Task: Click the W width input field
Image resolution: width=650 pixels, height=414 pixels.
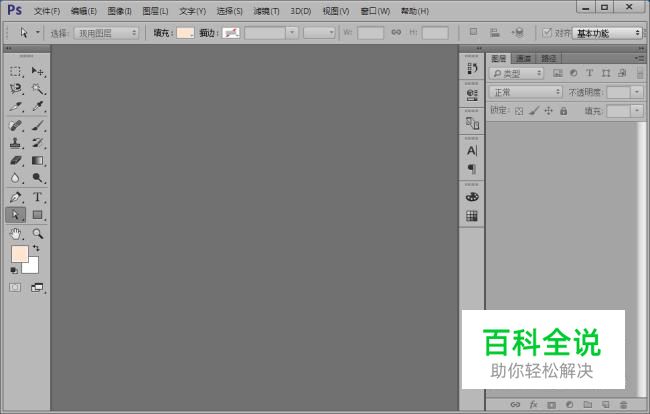Action: pyautogui.click(x=370, y=33)
